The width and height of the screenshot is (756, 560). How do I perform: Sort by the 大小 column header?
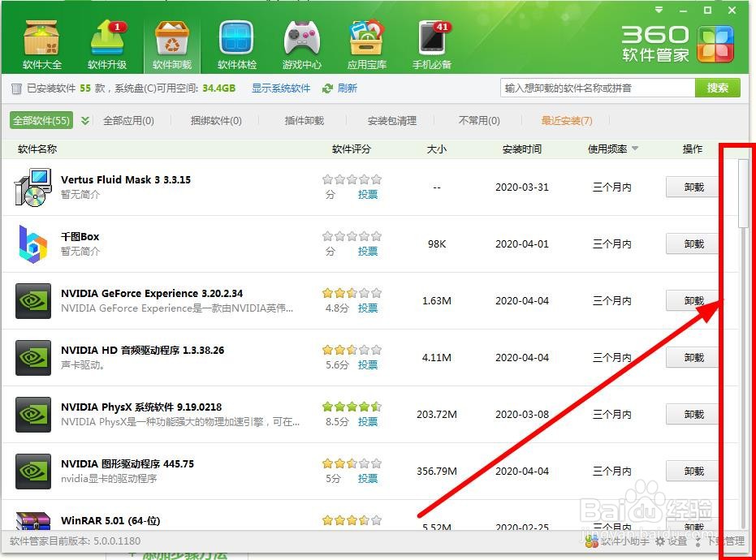pyautogui.click(x=437, y=149)
